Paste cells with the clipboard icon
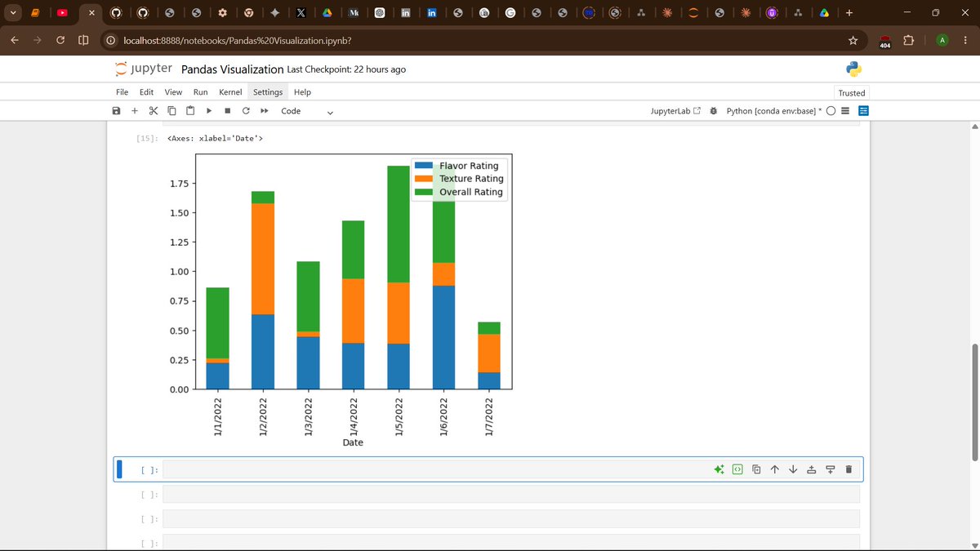The width and height of the screenshot is (980, 551). (x=190, y=111)
